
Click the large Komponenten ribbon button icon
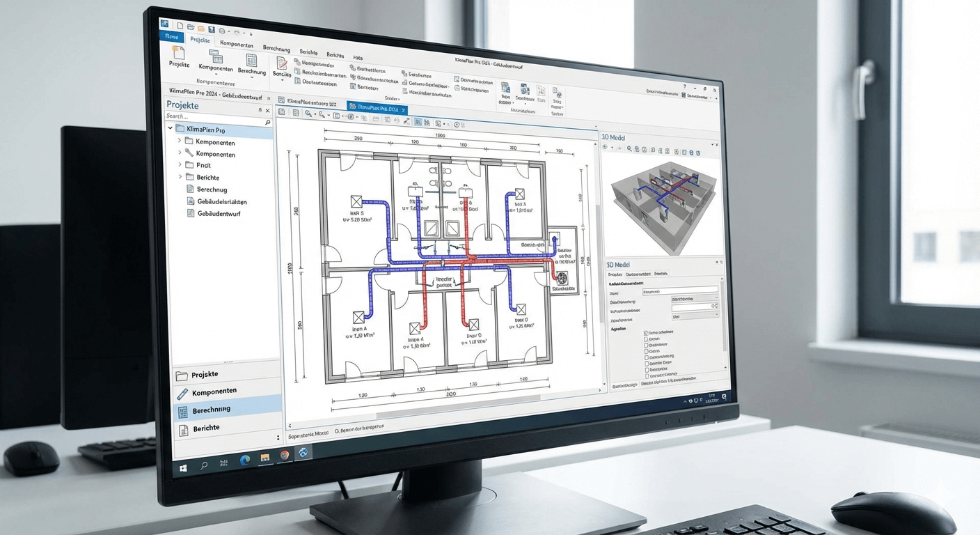[x=216, y=58]
